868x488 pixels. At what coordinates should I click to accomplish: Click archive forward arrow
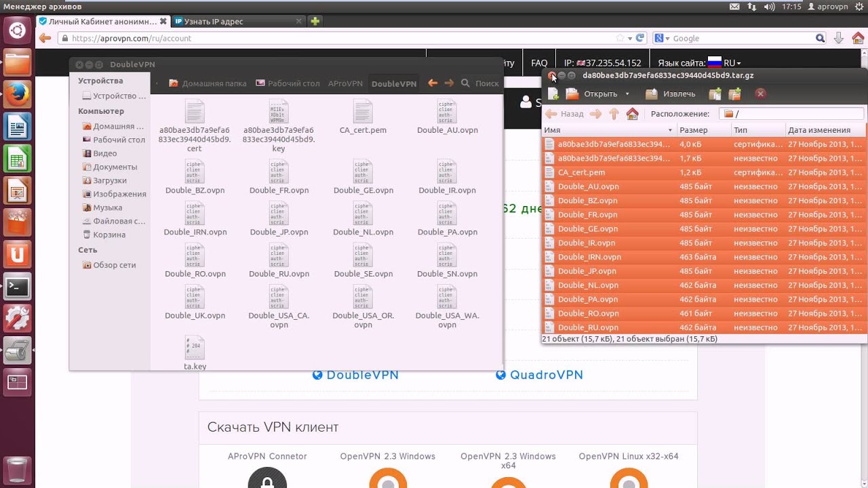(595, 114)
